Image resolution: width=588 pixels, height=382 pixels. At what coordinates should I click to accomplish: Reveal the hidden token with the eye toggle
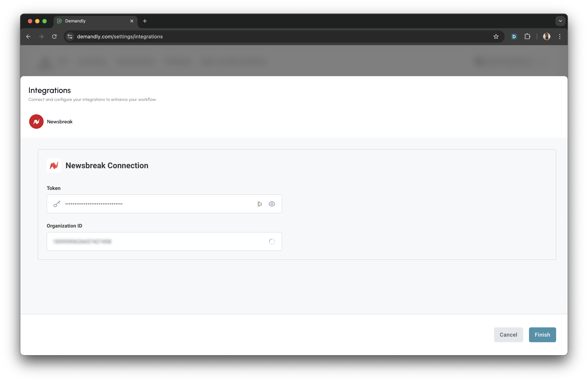(x=272, y=204)
